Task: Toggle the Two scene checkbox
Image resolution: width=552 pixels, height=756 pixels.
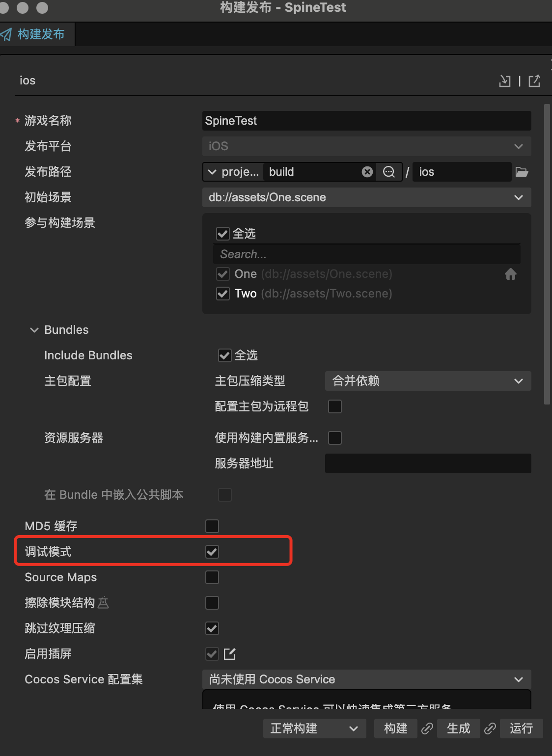Action: click(223, 294)
